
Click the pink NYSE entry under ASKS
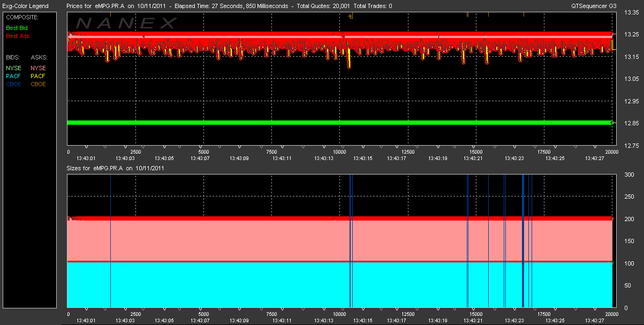[39, 67]
